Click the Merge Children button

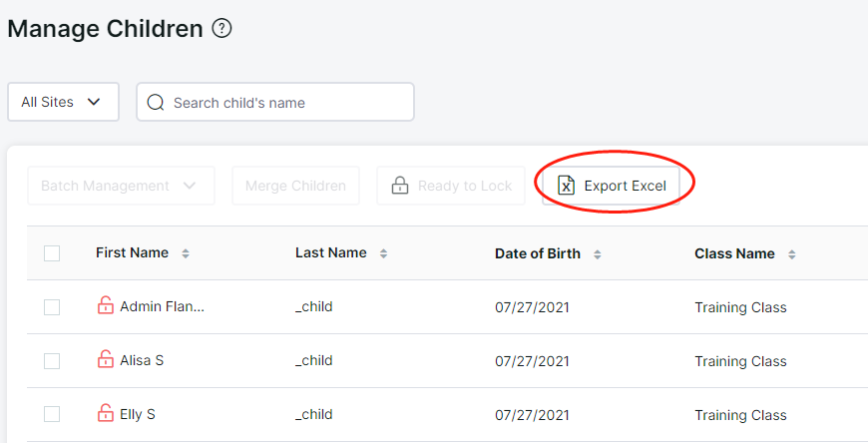pos(295,186)
